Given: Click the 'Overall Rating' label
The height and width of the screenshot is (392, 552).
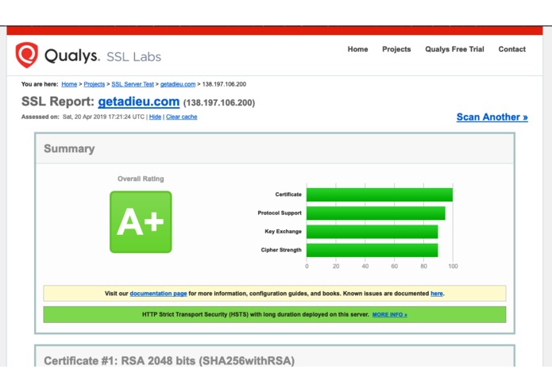Looking at the screenshot, I should 141,179.
